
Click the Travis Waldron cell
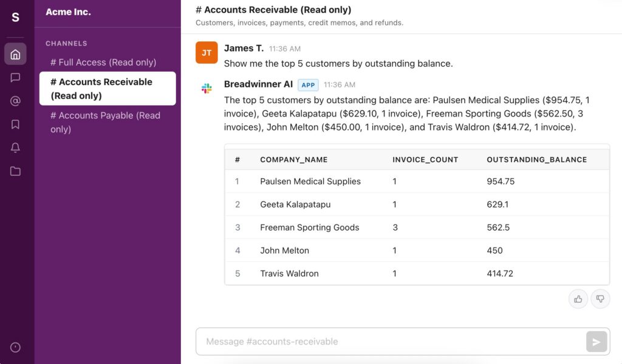(x=289, y=273)
